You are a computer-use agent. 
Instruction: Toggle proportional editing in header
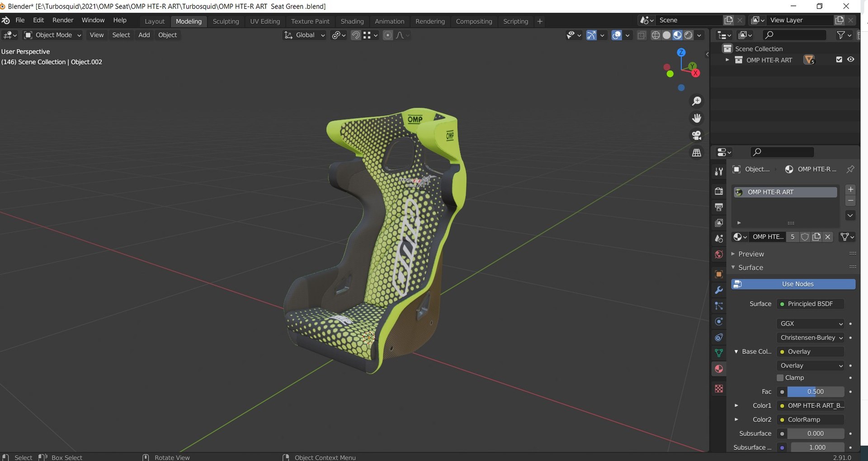387,35
